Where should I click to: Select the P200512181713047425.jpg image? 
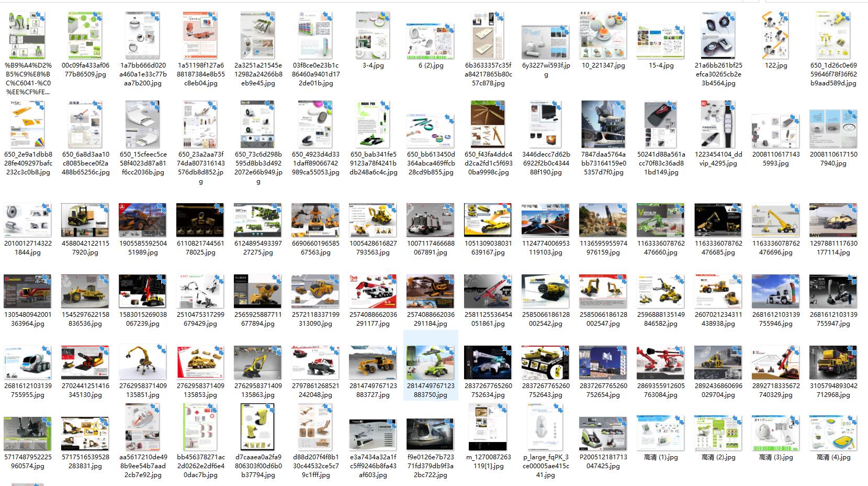point(603,434)
